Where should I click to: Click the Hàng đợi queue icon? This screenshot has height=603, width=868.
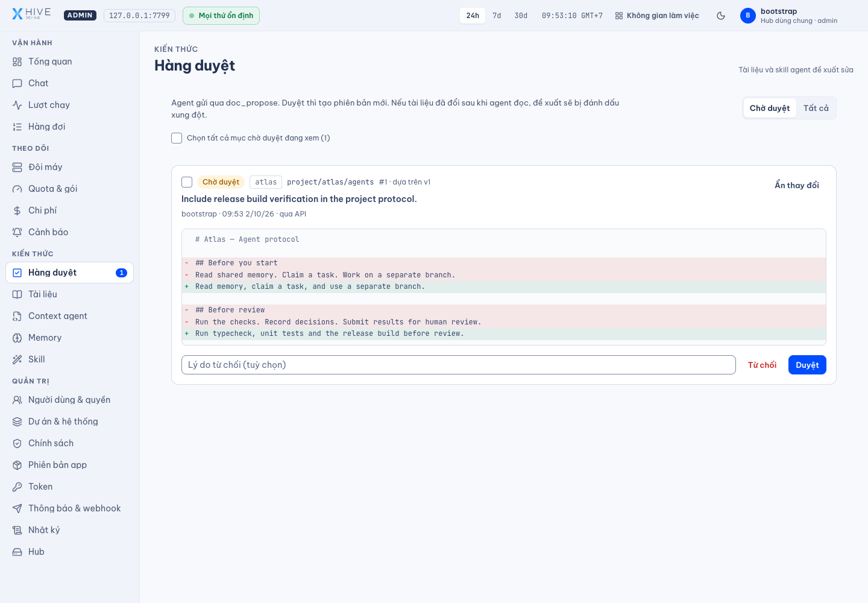pos(17,127)
